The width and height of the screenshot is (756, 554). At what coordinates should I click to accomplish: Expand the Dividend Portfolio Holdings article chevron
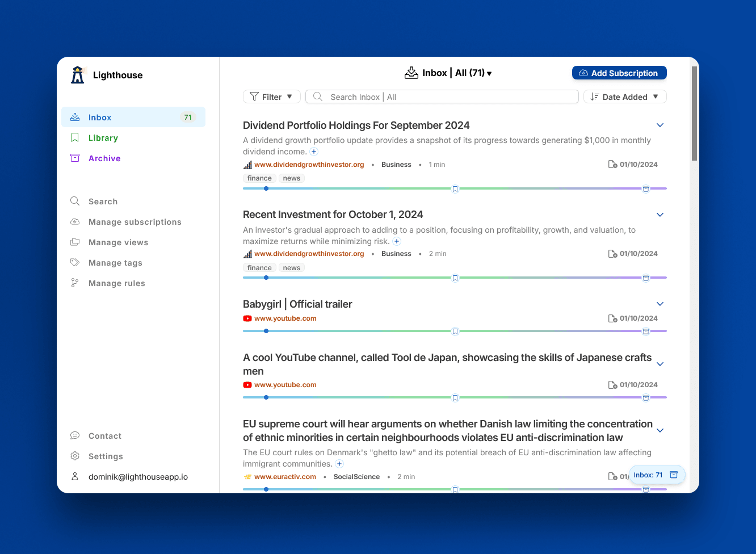[x=660, y=125]
